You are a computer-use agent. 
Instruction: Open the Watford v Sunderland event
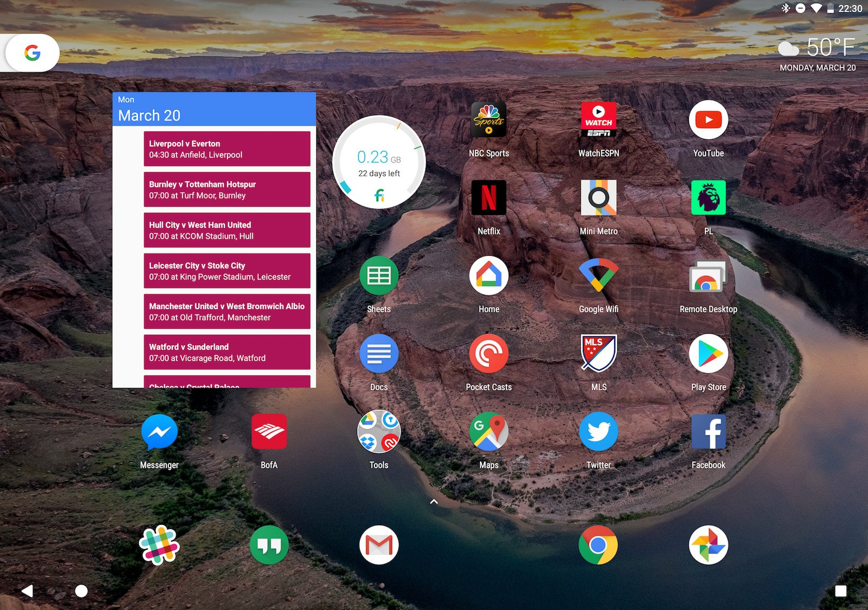(x=227, y=352)
